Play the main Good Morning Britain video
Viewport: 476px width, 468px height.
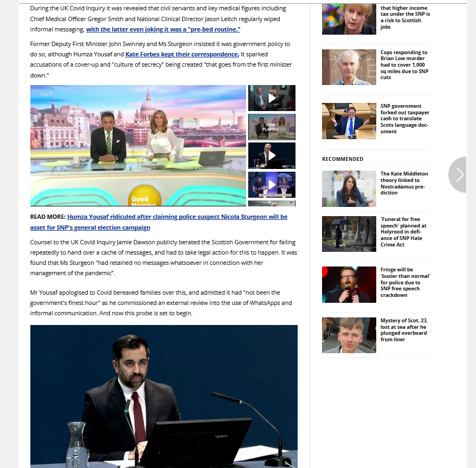click(138, 146)
